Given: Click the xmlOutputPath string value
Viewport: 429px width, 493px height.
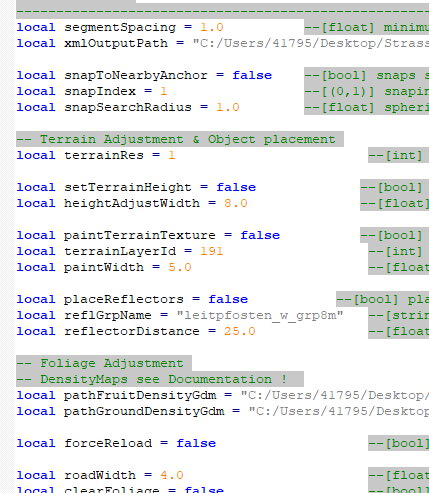Looking at the screenshot, I should point(311,43).
